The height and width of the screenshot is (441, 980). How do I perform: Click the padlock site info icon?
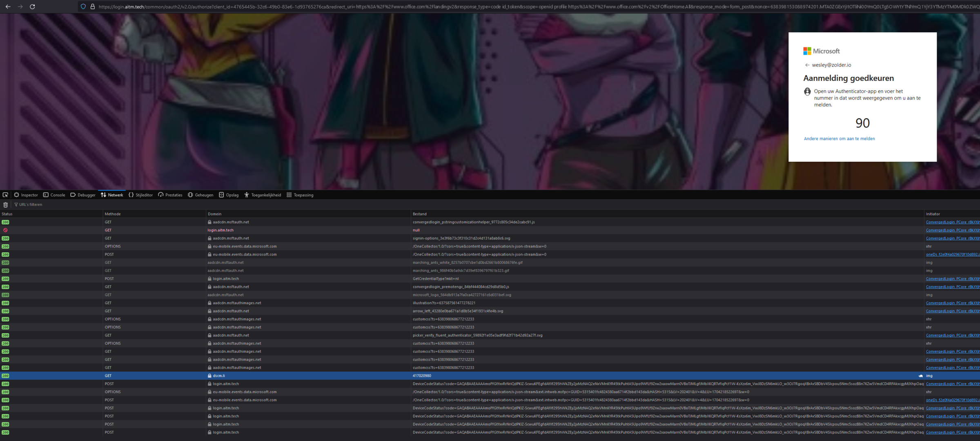tap(92, 7)
